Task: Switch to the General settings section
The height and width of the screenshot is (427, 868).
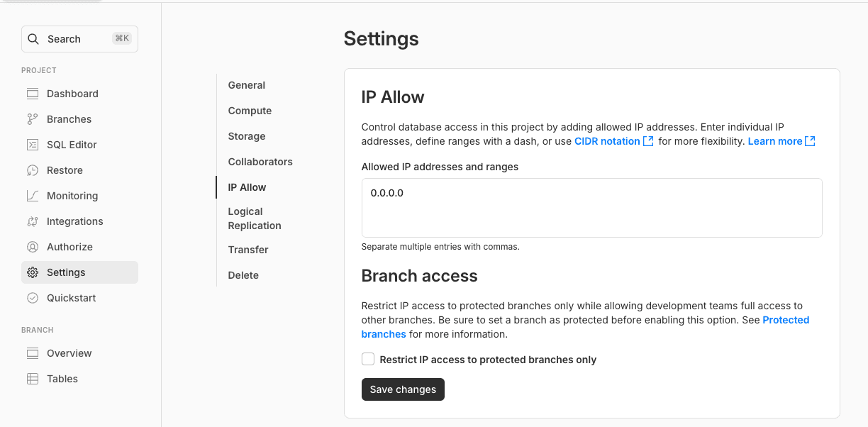Action: coord(246,84)
